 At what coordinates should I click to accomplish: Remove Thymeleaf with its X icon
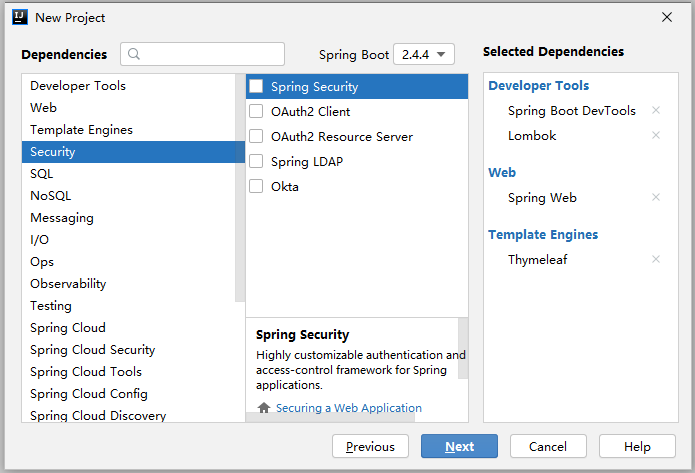[656, 260]
